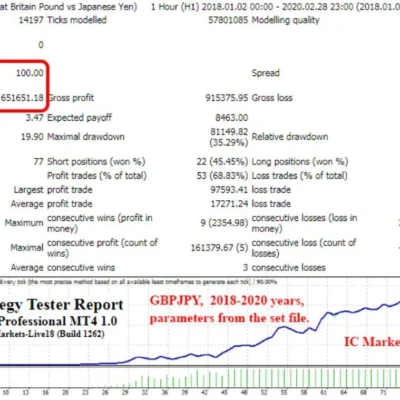
Task: Select the Relative drawdown label
Action: pos(290,137)
